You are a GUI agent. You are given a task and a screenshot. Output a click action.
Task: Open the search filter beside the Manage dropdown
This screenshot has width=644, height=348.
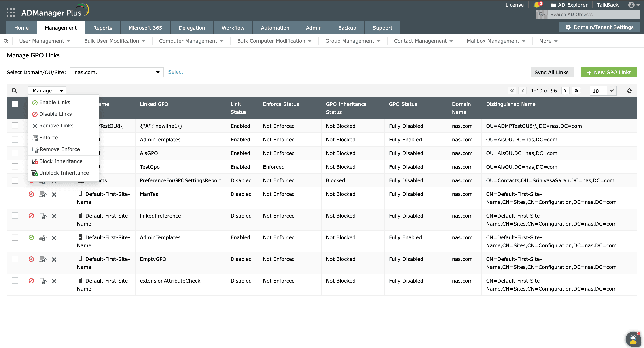click(15, 90)
